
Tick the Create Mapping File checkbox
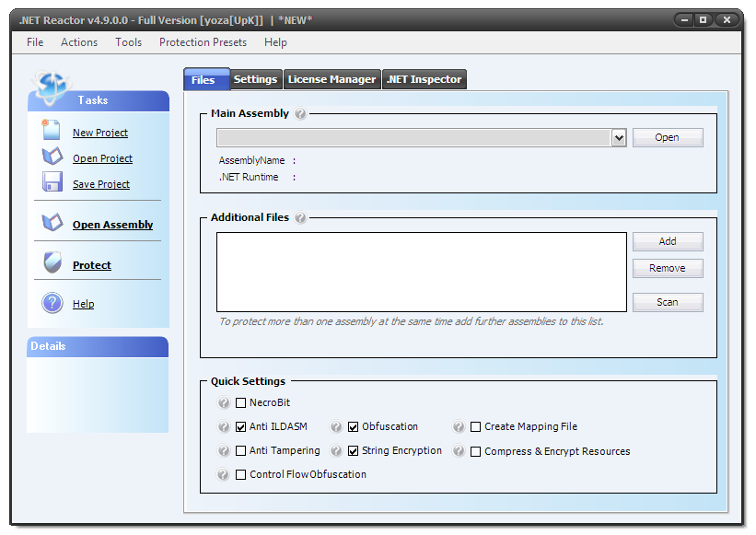click(x=476, y=427)
